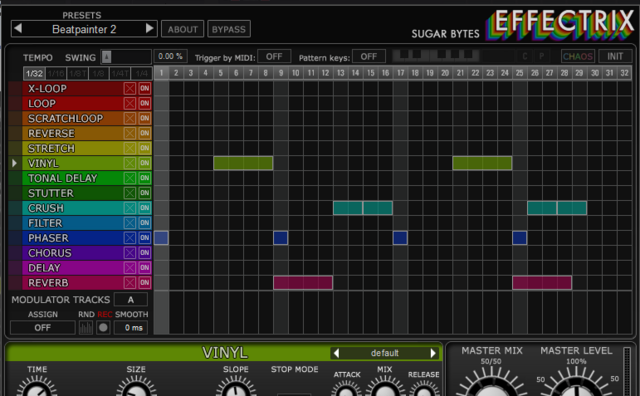The height and width of the screenshot is (396, 640).
Task: Select the 1/4T tempo division
Action: tap(120, 73)
